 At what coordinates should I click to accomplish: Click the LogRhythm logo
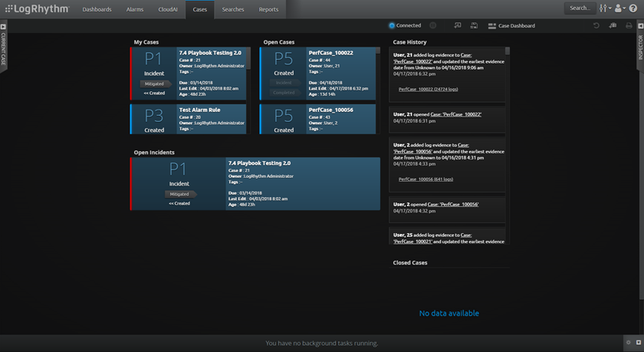pos(36,9)
